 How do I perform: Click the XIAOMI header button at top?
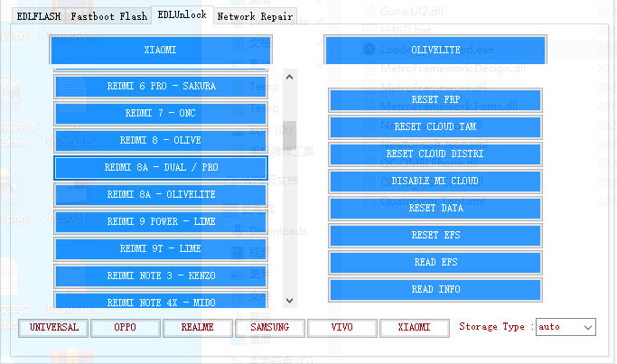coord(161,50)
